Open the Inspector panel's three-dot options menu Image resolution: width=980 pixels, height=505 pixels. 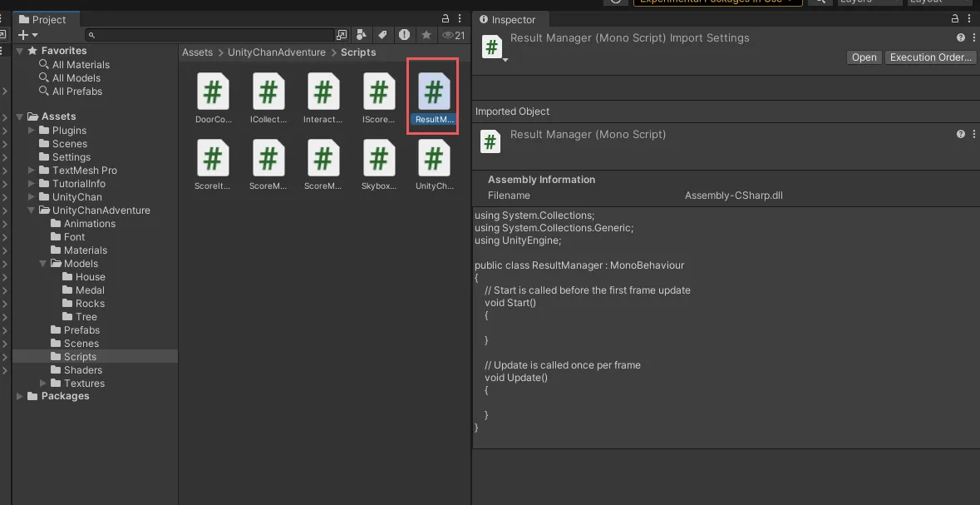tap(968, 19)
